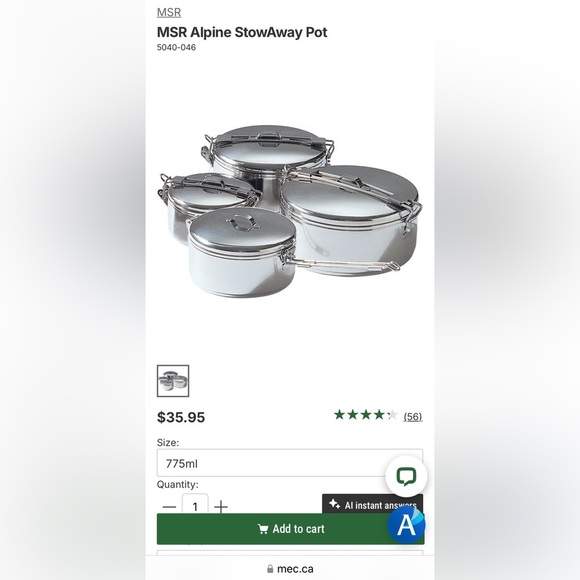Open AI instant answers button
The image size is (580, 580).
[x=372, y=505]
